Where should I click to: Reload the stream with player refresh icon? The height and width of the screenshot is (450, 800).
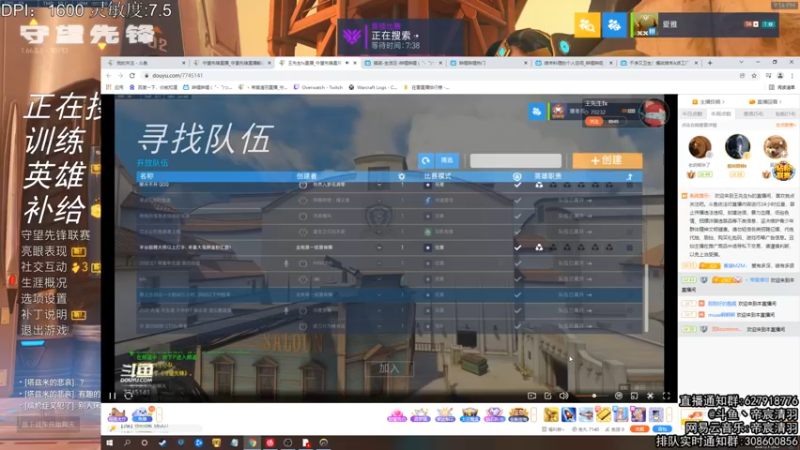tap(129, 395)
